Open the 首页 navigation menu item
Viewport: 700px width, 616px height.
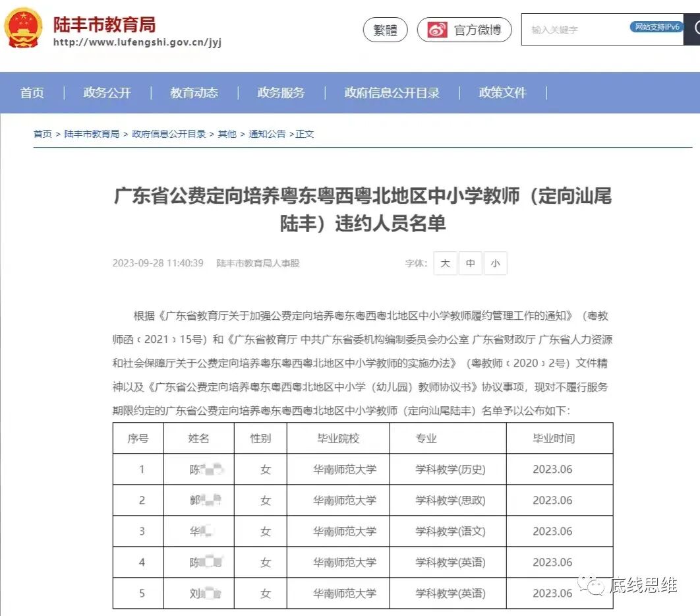pyautogui.click(x=32, y=92)
